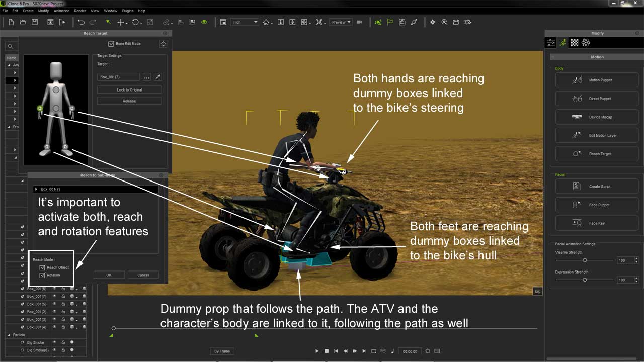The width and height of the screenshot is (644, 362).
Task: Click the Scene Manager search magnifier icon
Action: click(10, 46)
